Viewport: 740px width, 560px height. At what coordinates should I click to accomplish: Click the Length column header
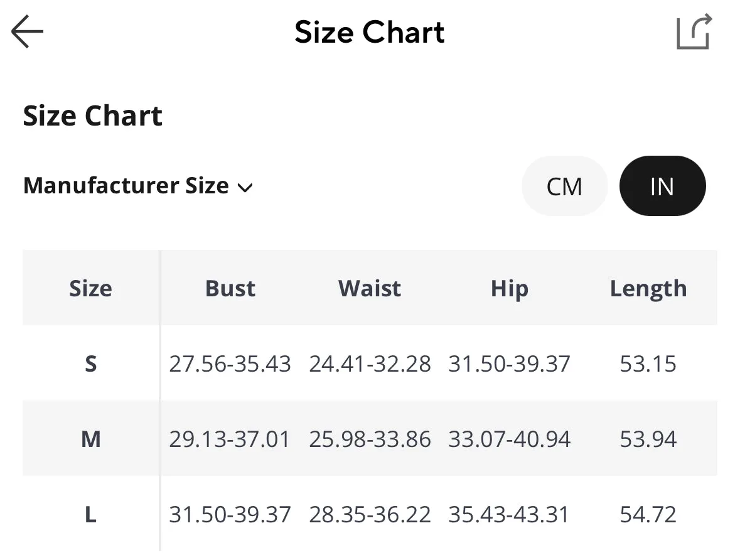pos(648,289)
